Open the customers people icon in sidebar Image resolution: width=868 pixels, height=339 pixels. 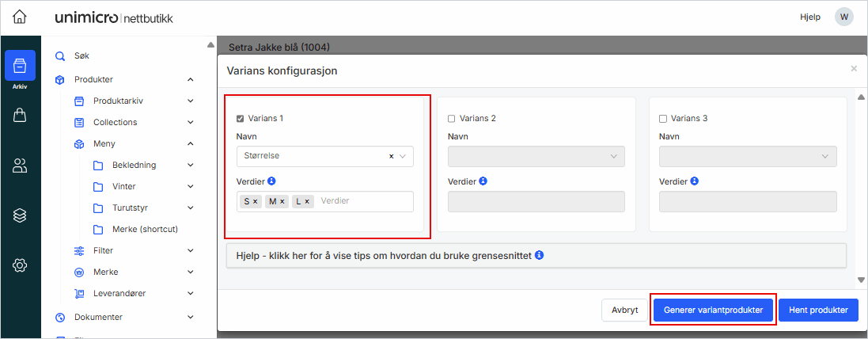20,166
